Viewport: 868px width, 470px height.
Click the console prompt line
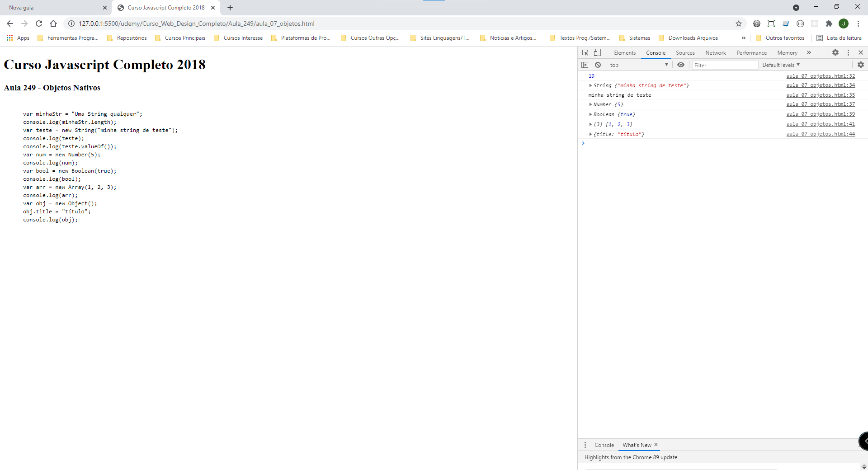point(722,143)
